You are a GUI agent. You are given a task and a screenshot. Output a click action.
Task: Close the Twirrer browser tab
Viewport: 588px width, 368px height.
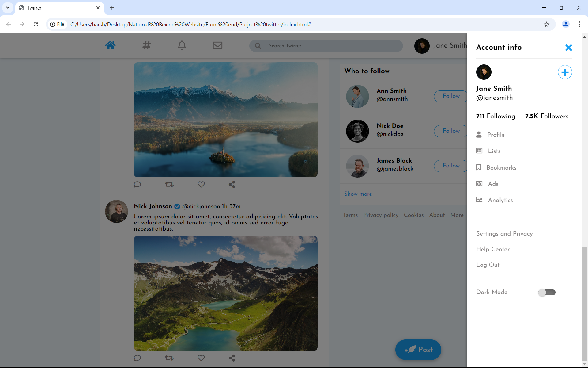98,8
